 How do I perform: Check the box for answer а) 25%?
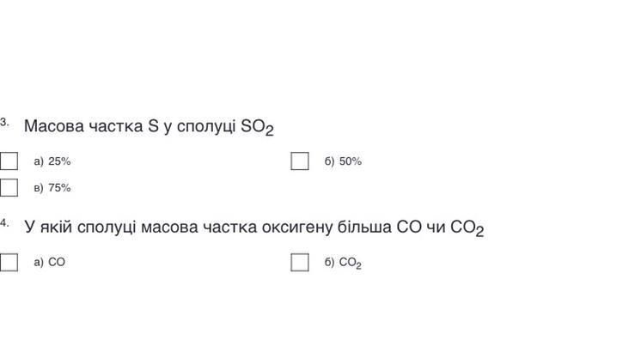9,161
